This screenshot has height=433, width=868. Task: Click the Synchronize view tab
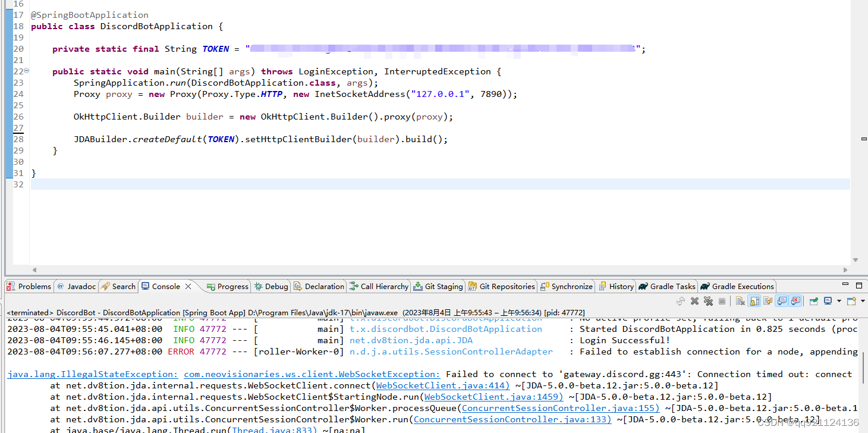click(x=566, y=286)
